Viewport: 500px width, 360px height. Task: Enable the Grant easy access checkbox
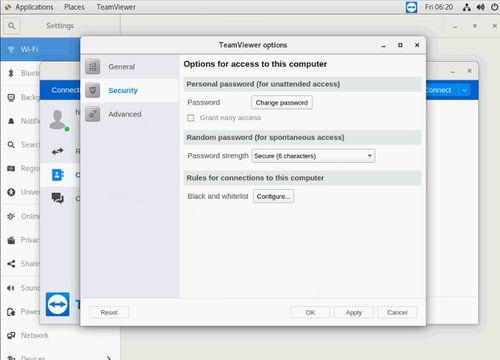click(191, 118)
